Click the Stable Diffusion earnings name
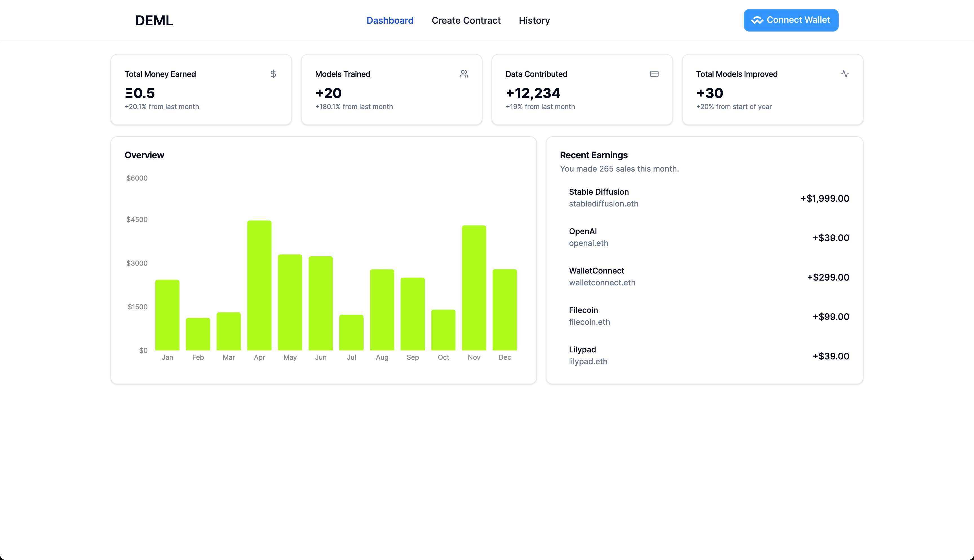 click(599, 192)
